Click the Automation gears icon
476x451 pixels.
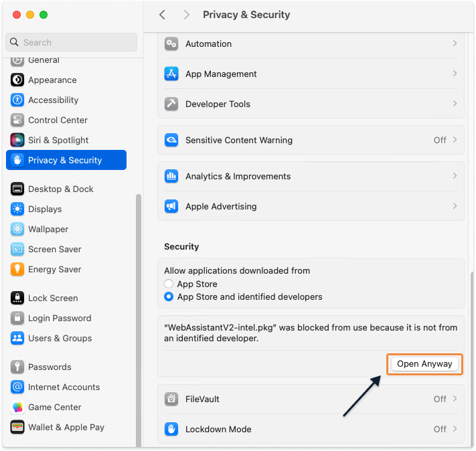171,44
